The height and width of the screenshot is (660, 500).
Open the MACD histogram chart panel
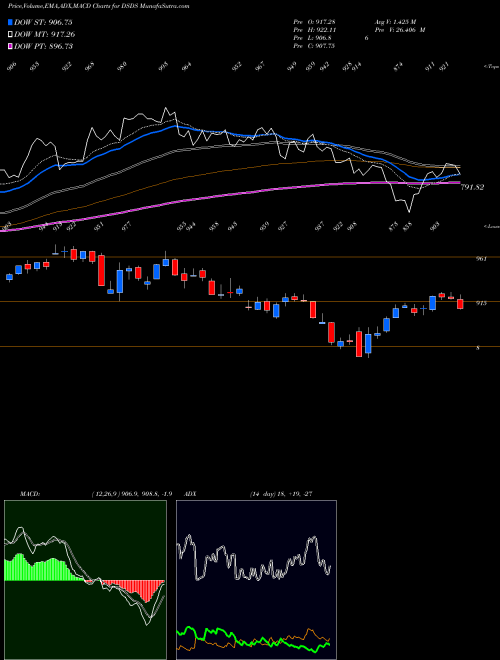[x=85, y=580]
